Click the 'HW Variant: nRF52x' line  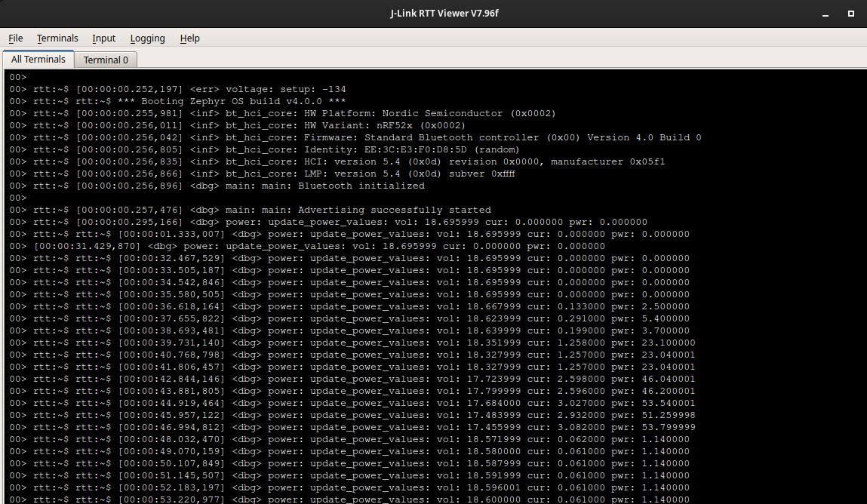pyautogui.click(x=238, y=125)
